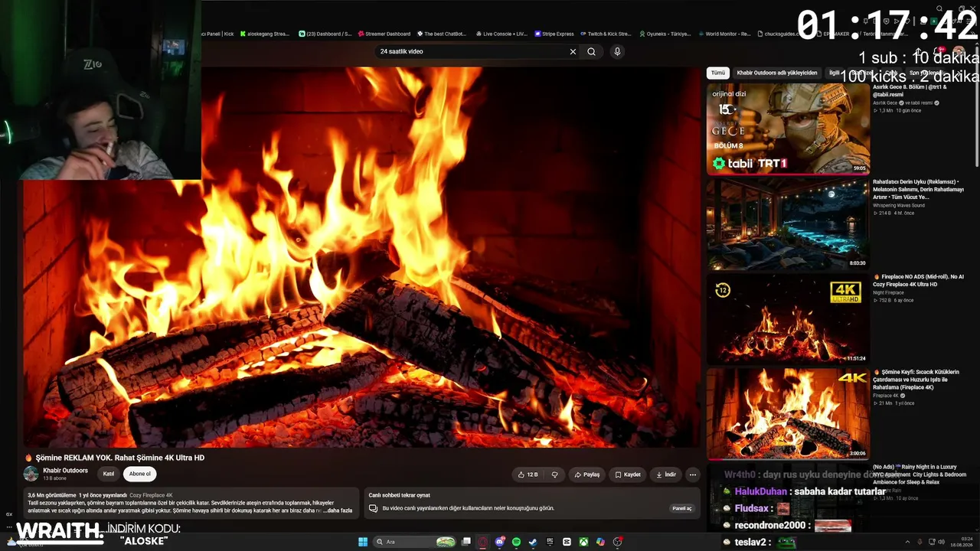Image resolution: width=980 pixels, height=551 pixels.
Task: Open the chat panel with Paneli aç
Action: pyautogui.click(x=681, y=508)
